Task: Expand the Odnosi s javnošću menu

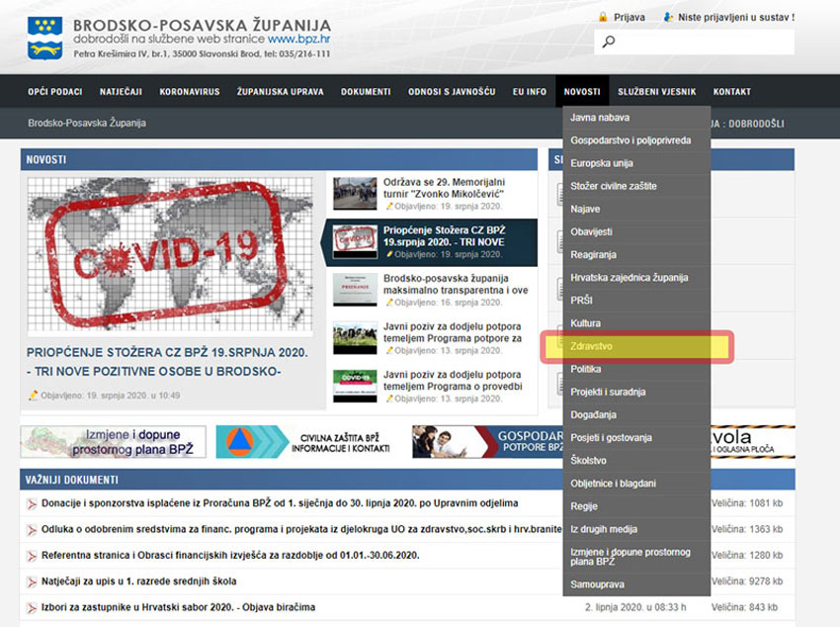Action: [x=451, y=92]
